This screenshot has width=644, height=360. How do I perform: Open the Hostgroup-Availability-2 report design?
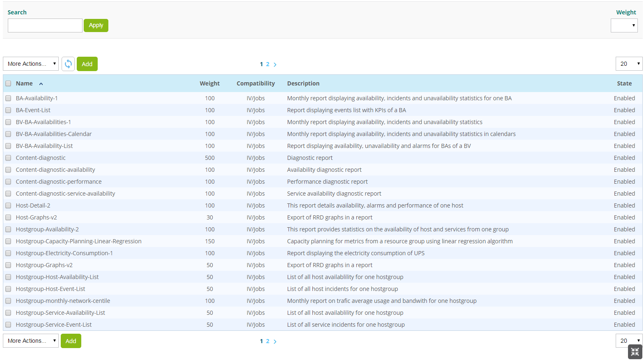[x=47, y=229]
